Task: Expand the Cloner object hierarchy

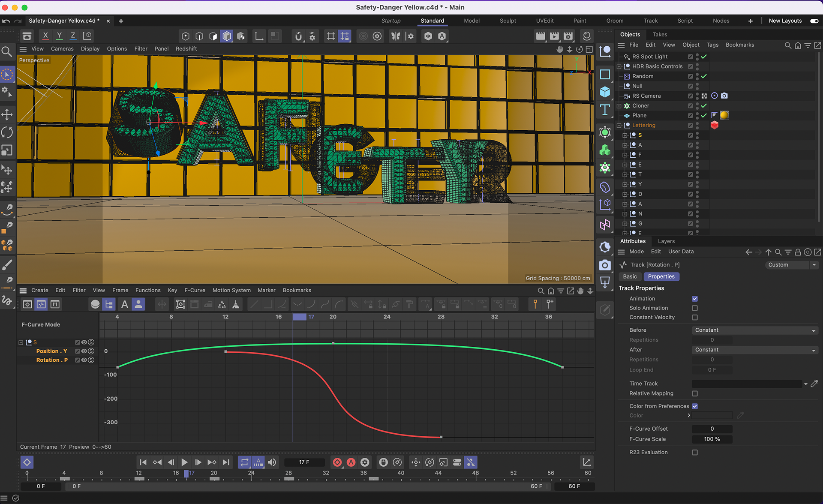Action: 619,106
